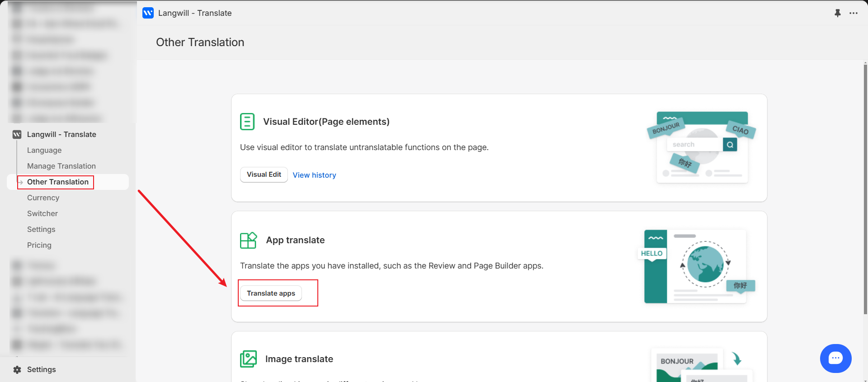Open Langwill - Translate in sidebar
Viewport: 868px width, 382px height.
(x=61, y=134)
